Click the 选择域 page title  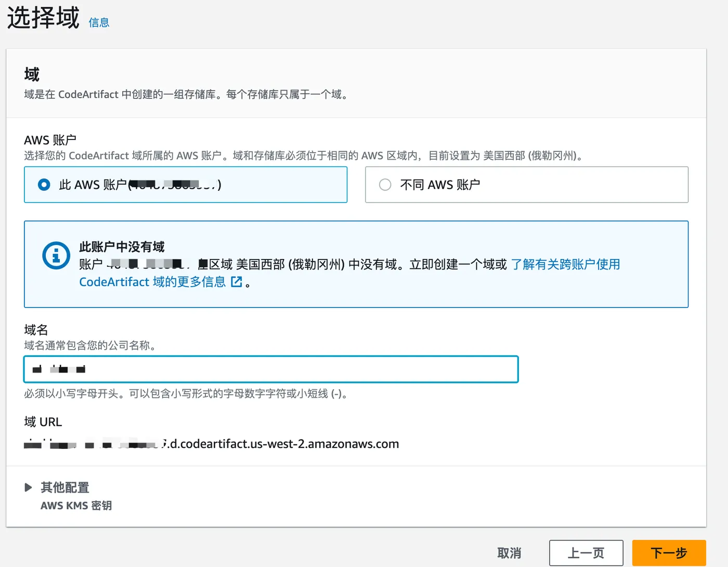coord(43,18)
